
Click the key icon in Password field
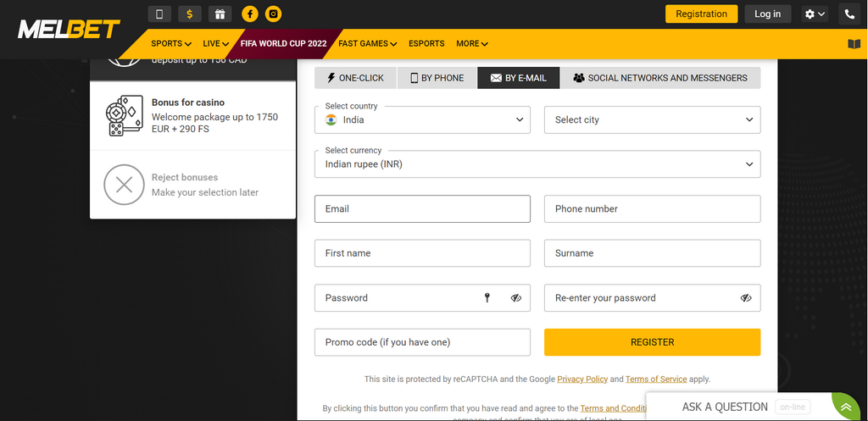[x=487, y=297]
